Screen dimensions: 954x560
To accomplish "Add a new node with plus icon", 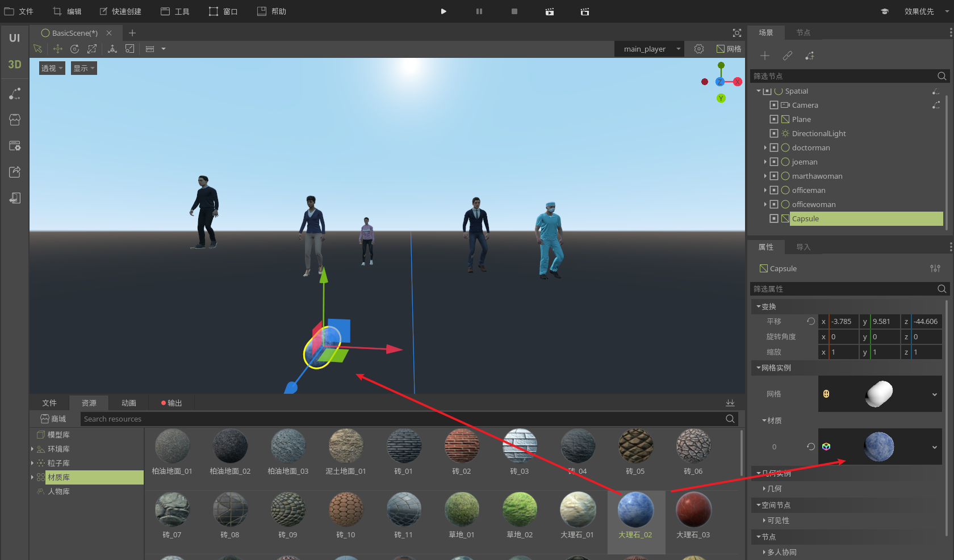I will coord(765,56).
